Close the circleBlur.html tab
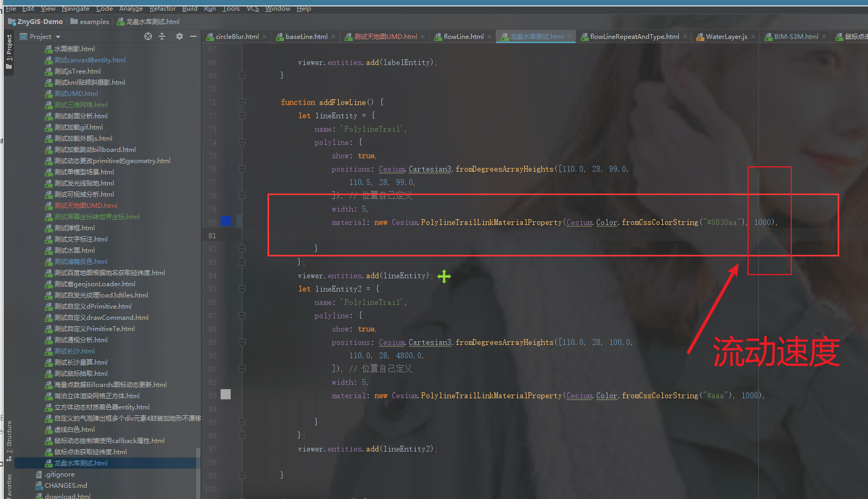Screen dimensions: 868x499 coord(265,37)
